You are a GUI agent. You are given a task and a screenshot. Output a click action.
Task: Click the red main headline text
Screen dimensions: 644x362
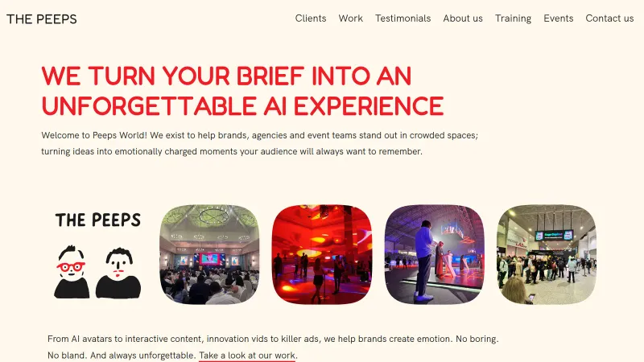(x=242, y=91)
